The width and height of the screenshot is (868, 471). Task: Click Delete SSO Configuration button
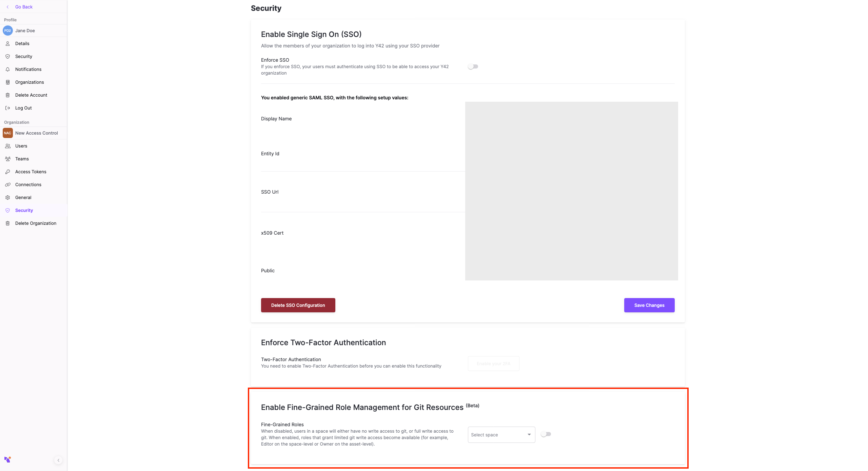298,305
